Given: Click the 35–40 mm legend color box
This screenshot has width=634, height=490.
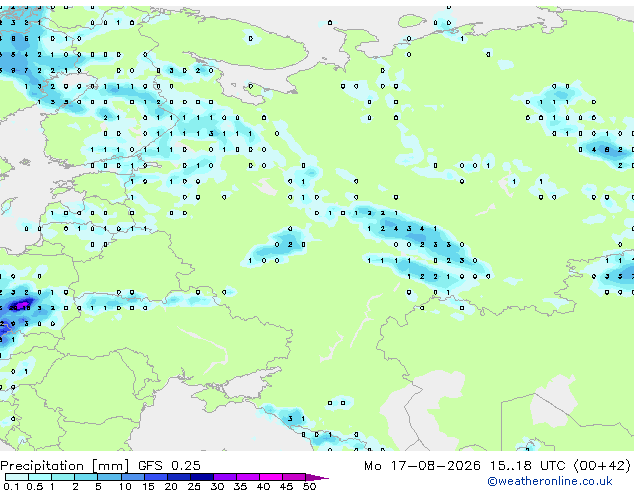Looking at the screenshot, I should point(248,477).
